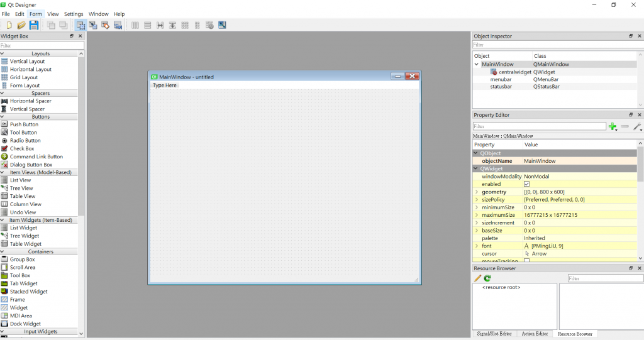The image size is (644, 340).
Task: Click the Property Editor filter field
Action: (539, 126)
